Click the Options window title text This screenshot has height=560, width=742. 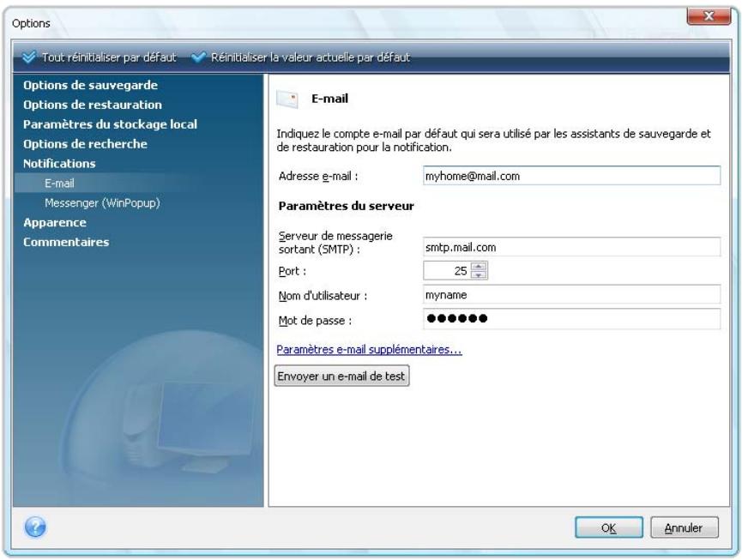[x=31, y=23]
